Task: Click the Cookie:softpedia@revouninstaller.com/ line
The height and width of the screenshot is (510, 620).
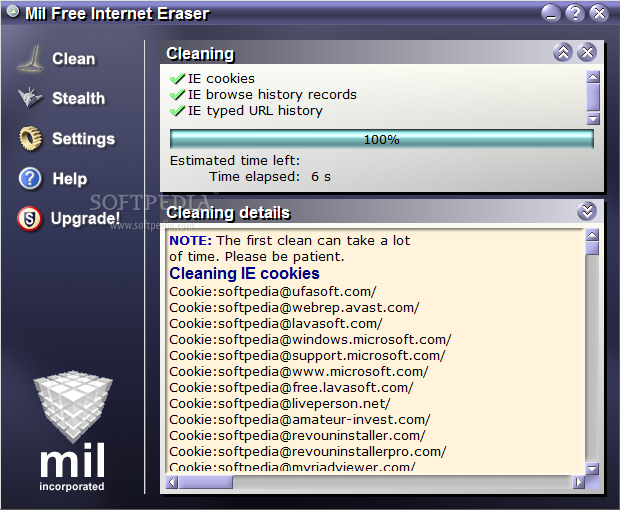Action: (297, 435)
